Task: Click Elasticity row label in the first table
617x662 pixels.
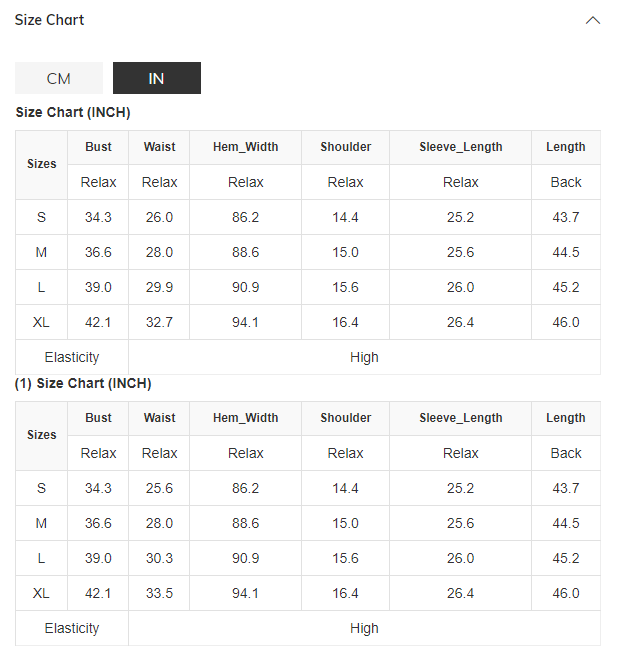Action: click(72, 357)
